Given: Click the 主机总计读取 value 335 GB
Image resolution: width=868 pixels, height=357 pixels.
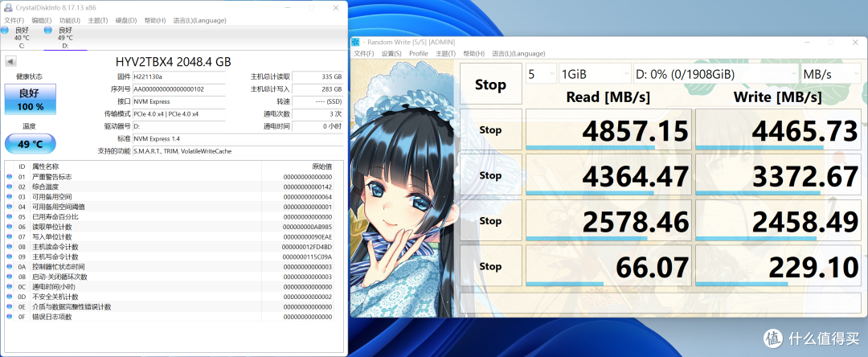Looking at the screenshot, I should [x=317, y=77].
